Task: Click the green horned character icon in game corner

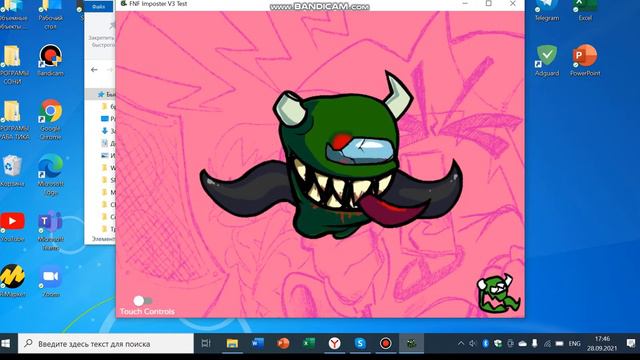Action: [x=498, y=293]
